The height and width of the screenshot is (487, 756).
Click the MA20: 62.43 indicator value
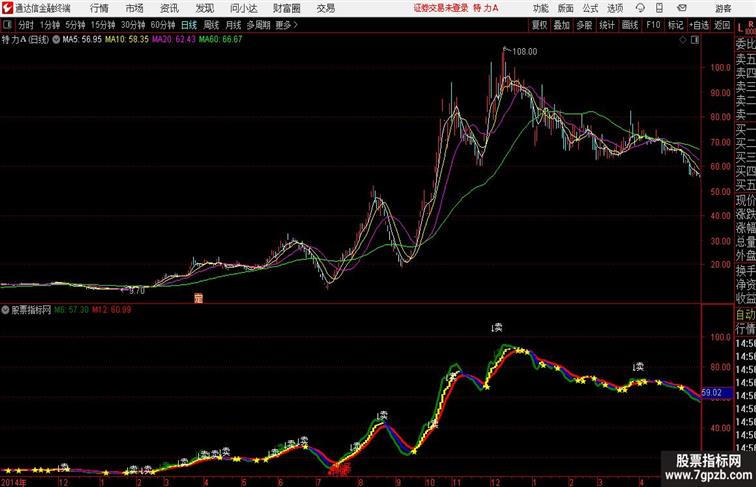click(x=174, y=40)
